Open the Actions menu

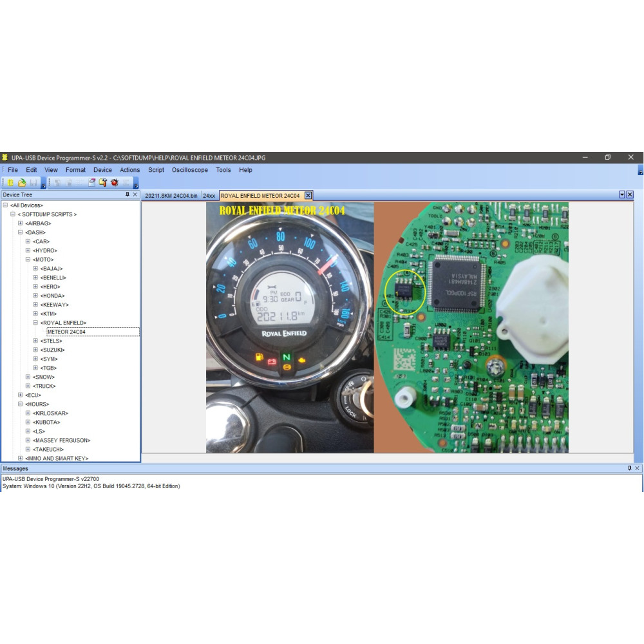coord(130,169)
